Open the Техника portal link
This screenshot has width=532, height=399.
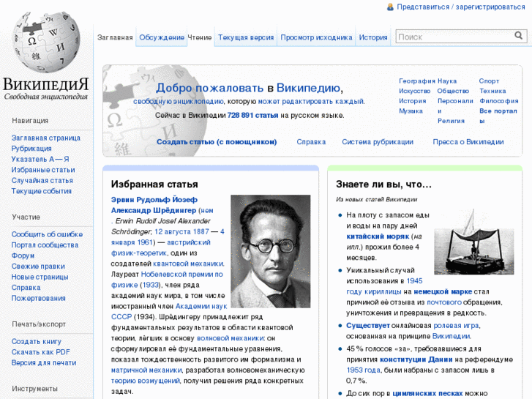click(492, 91)
